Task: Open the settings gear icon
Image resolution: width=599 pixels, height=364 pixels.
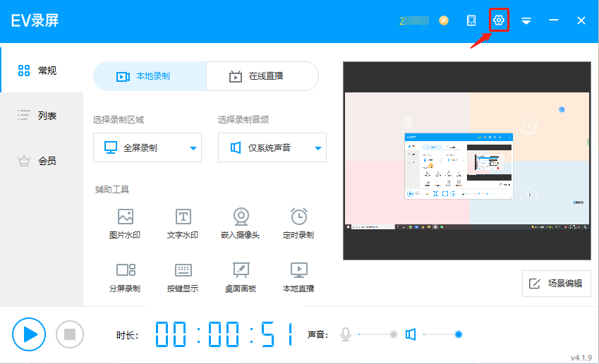Action: coord(499,20)
